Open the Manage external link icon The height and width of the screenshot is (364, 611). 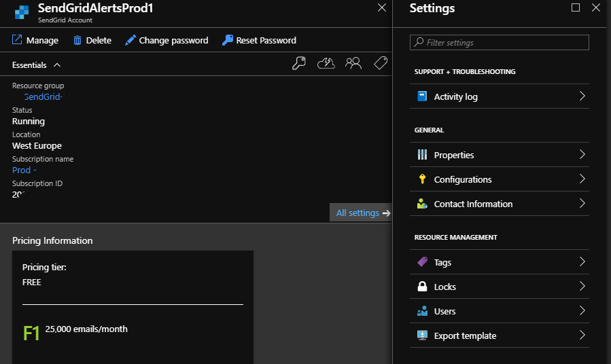pos(17,39)
